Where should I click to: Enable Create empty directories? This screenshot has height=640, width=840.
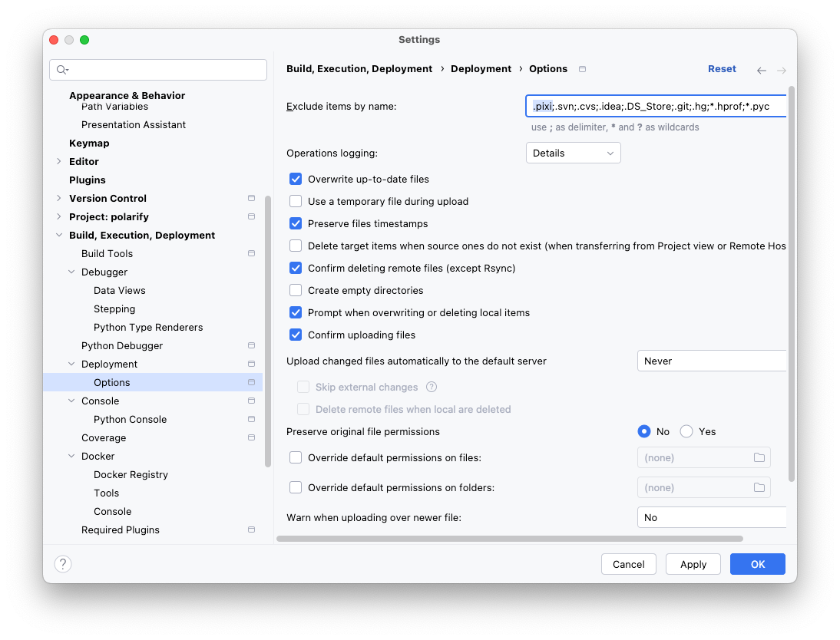pos(295,290)
